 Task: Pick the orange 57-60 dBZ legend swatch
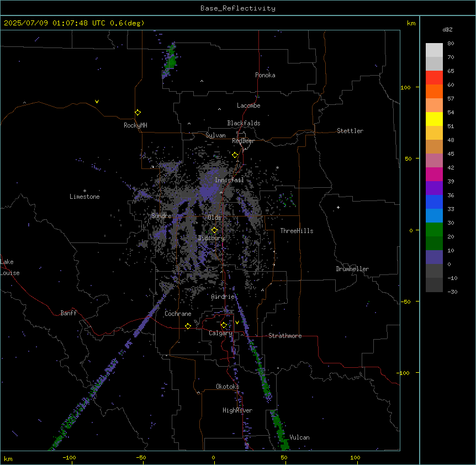[x=434, y=91]
